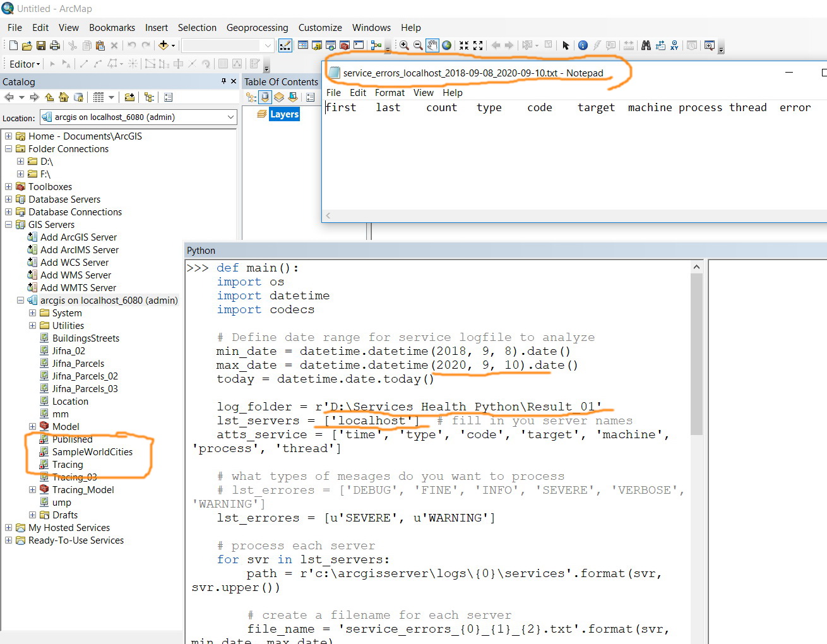Open the Customize menu
This screenshot has height=644, width=827.
click(x=320, y=28)
